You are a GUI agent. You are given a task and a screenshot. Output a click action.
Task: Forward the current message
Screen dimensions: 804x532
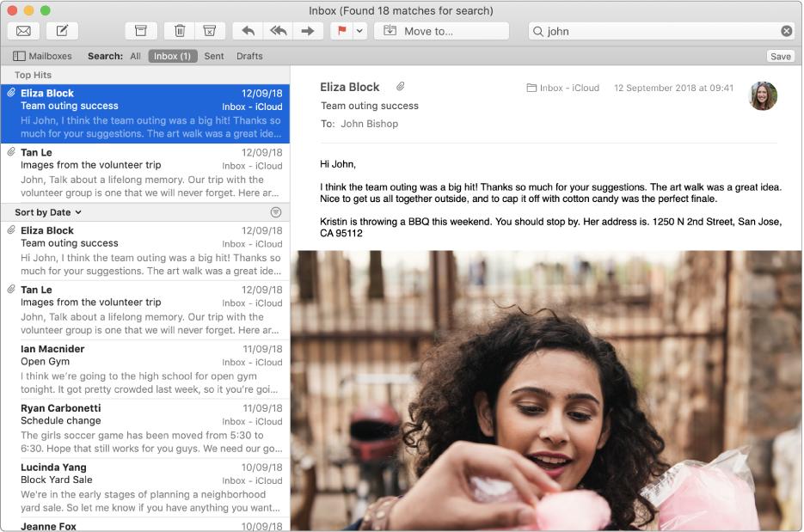coord(309,30)
